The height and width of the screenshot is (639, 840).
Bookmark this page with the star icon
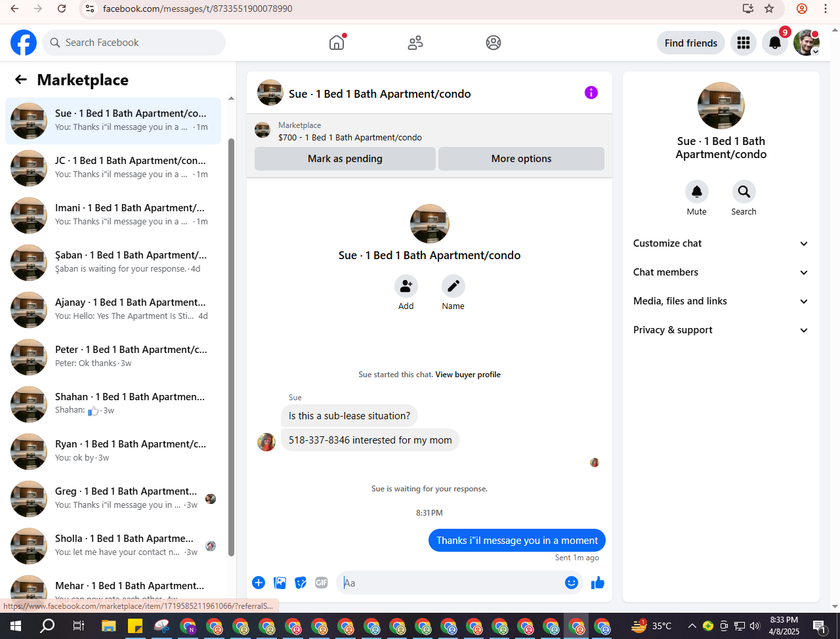pos(769,9)
